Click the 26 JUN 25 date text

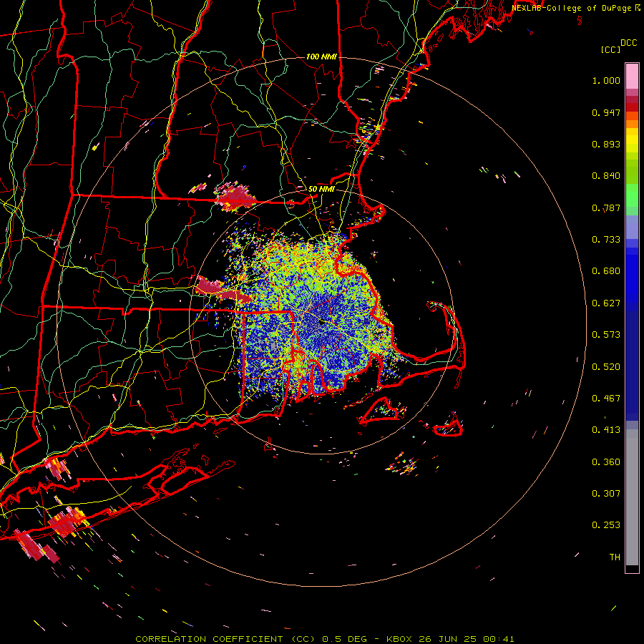[x=449, y=639]
